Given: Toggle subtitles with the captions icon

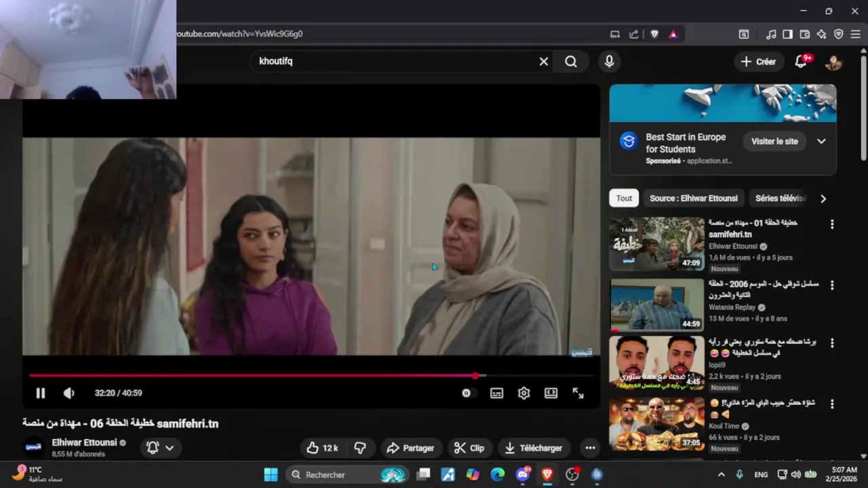Looking at the screenshot, I should pyautogui.click(x=497, y=393).
